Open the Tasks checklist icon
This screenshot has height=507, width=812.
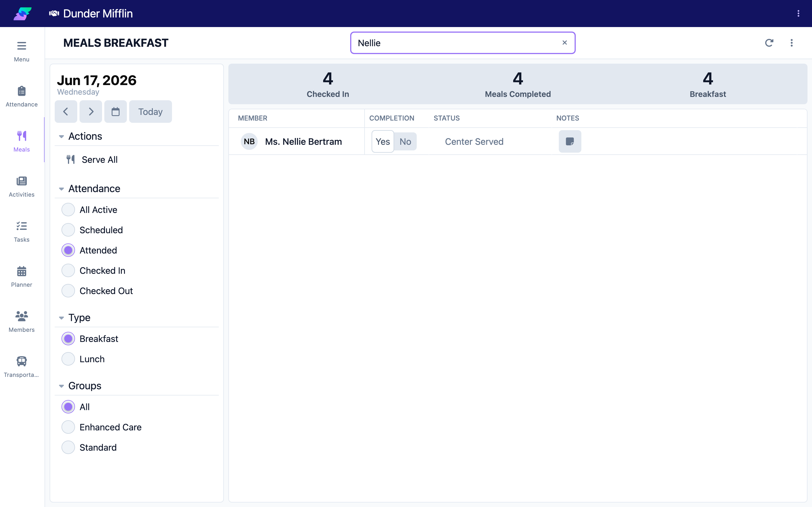click(x=21, y=226)
